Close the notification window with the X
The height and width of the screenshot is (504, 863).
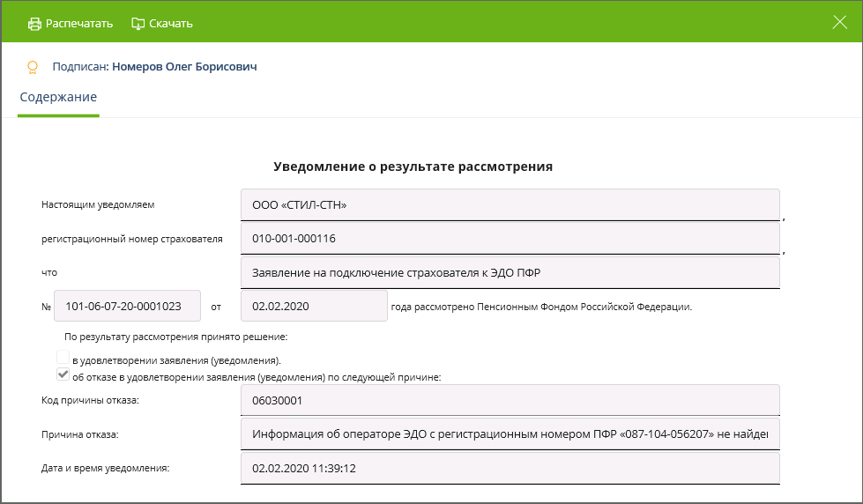click(x=839, y=23)
